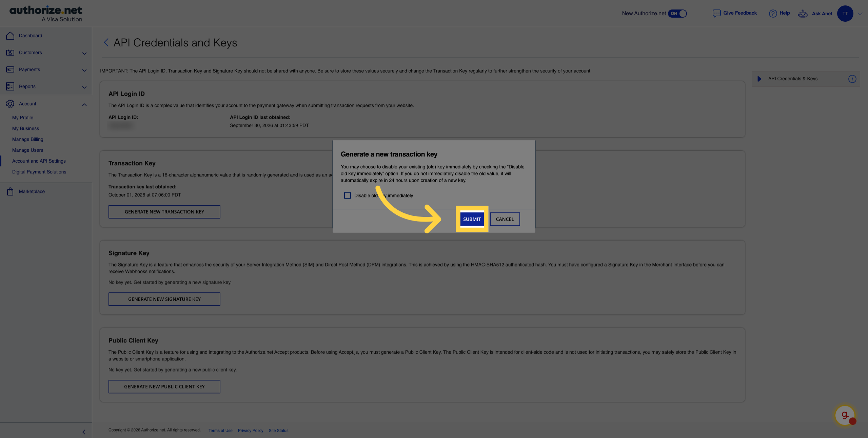Toggle the New Authorize.net switch
This screenshot has width=868, height=438.
coord(677,14)
